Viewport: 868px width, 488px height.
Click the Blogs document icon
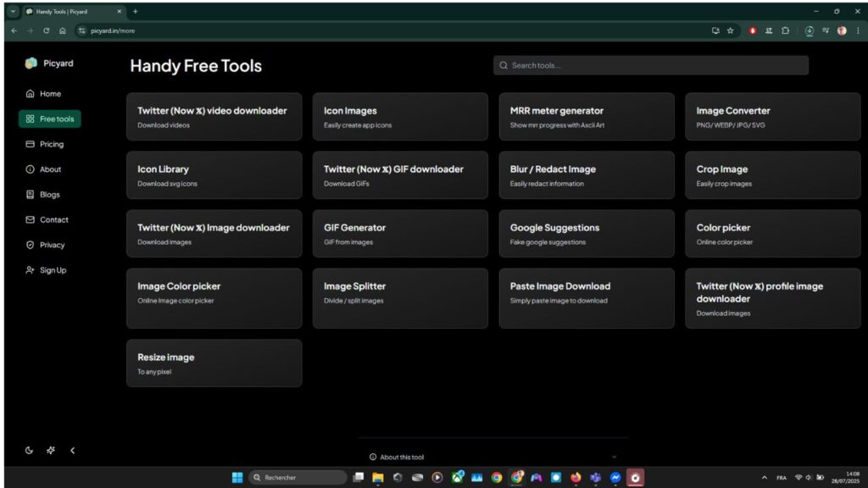coord(30,194)
